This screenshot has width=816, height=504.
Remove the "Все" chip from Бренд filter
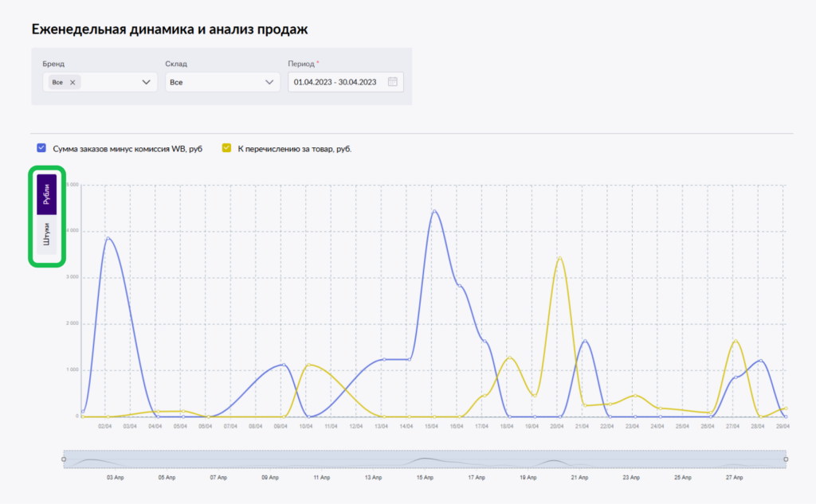(73, 82)
